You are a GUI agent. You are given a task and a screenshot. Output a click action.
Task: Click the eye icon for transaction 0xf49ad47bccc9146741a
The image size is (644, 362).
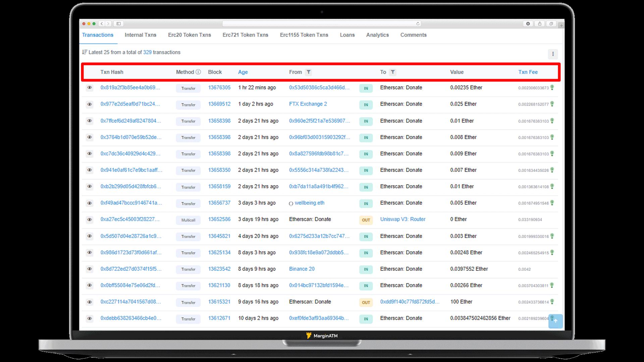pos(90,203)
